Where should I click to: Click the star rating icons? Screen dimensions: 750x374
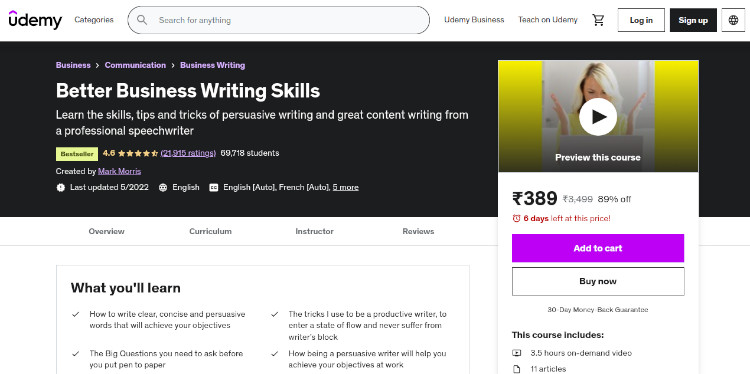(x=138, y=153)
